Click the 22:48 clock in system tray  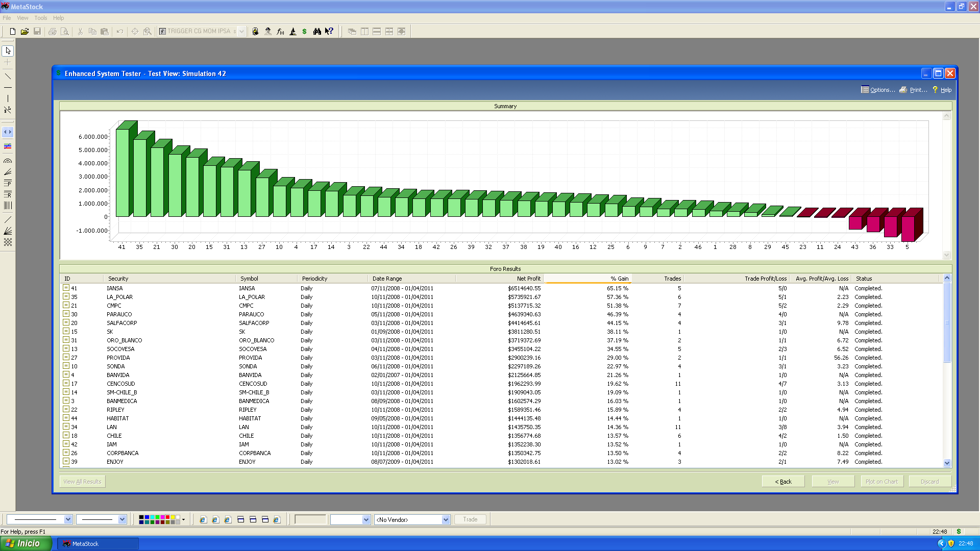965,544
